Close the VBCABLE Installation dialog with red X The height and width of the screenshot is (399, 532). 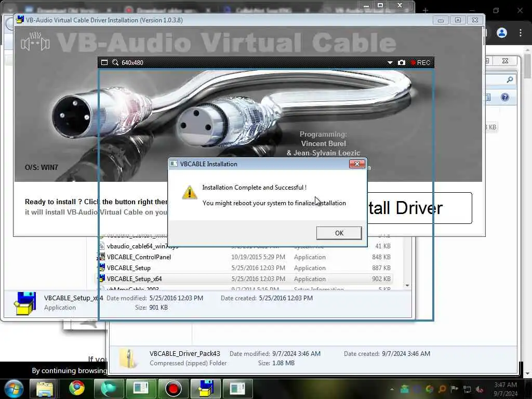click(357, 164)
